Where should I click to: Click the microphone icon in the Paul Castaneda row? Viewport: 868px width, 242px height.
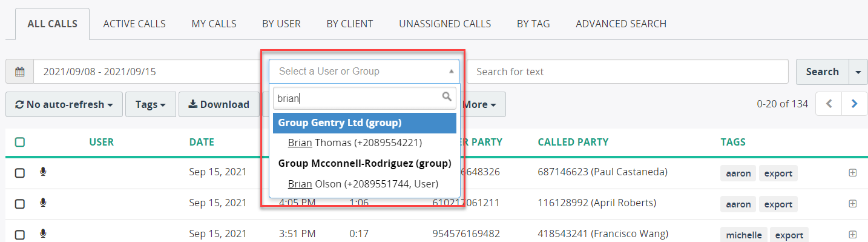(43, 172)
